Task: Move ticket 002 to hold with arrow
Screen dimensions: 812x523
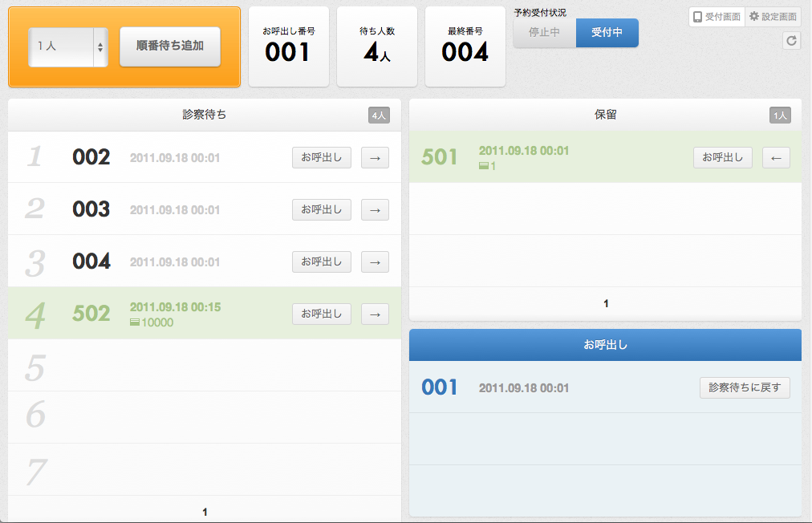Action: point(375,158)
